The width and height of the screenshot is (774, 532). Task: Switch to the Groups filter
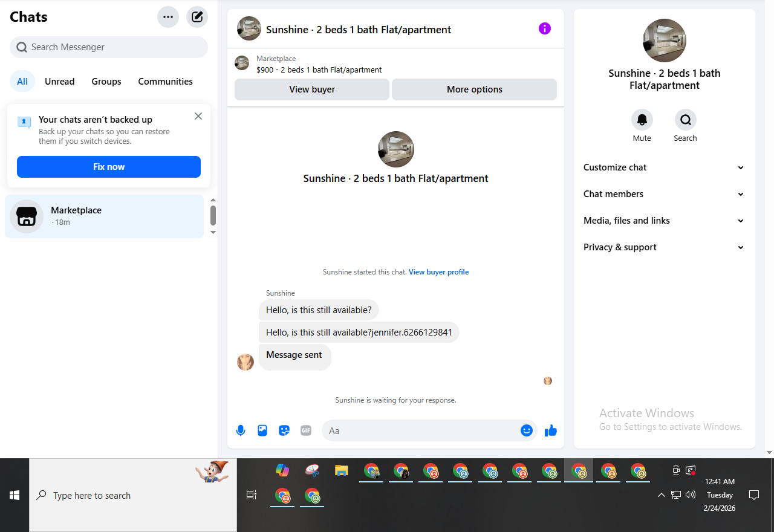click(106, 81)
